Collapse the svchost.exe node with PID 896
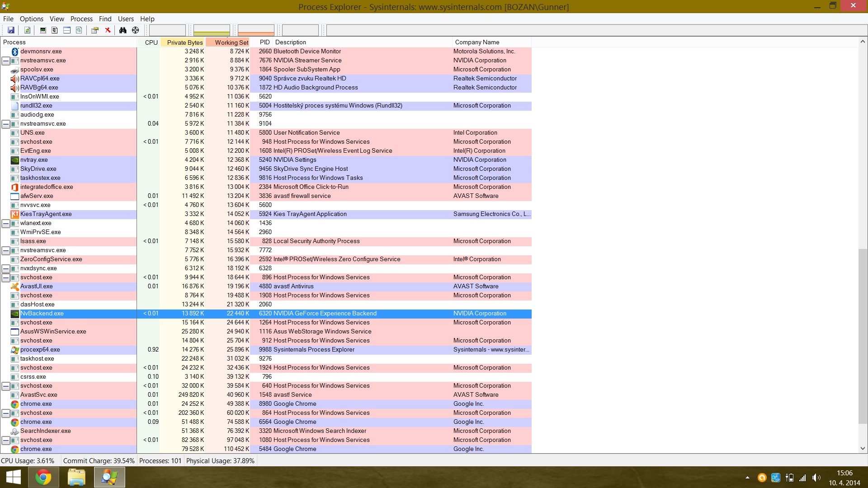Image resolution: width=868 pixels, height=488 pixels. 6,277
